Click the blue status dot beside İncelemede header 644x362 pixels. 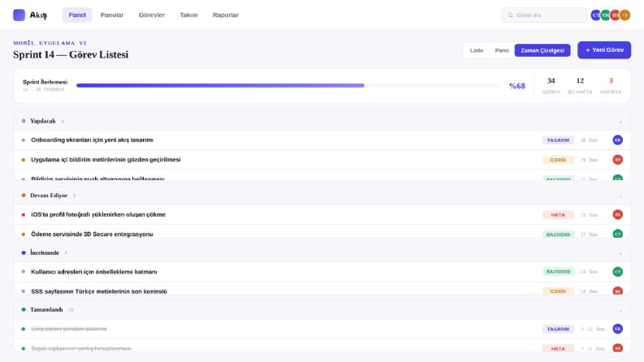click(24, 252)
